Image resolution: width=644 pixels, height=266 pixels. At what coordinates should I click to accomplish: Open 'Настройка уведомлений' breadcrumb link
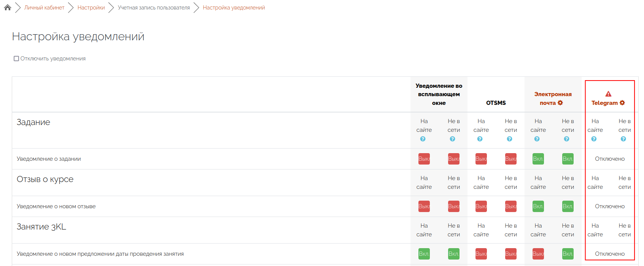(x=234, y=8)
